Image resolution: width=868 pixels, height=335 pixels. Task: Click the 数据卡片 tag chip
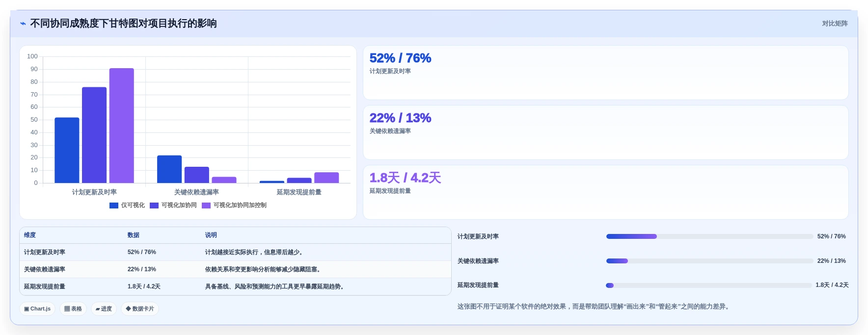click(x=140, y=309)
